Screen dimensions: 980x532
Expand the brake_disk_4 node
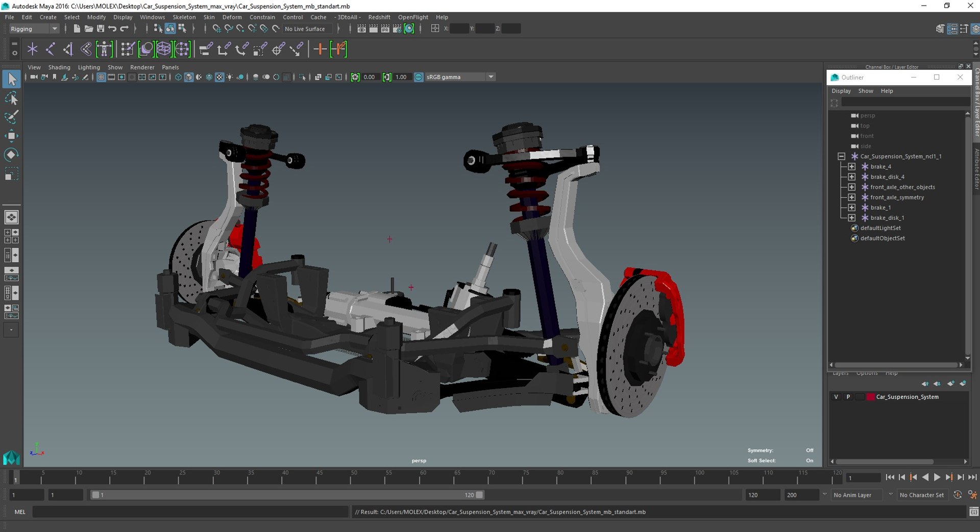[851, 177]
